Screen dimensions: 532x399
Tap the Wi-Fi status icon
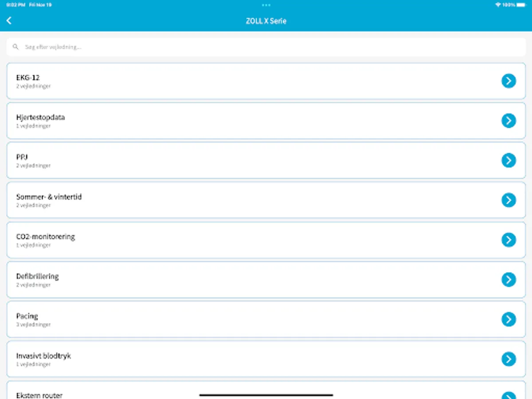pyautogui.click(x=498, y=5)
